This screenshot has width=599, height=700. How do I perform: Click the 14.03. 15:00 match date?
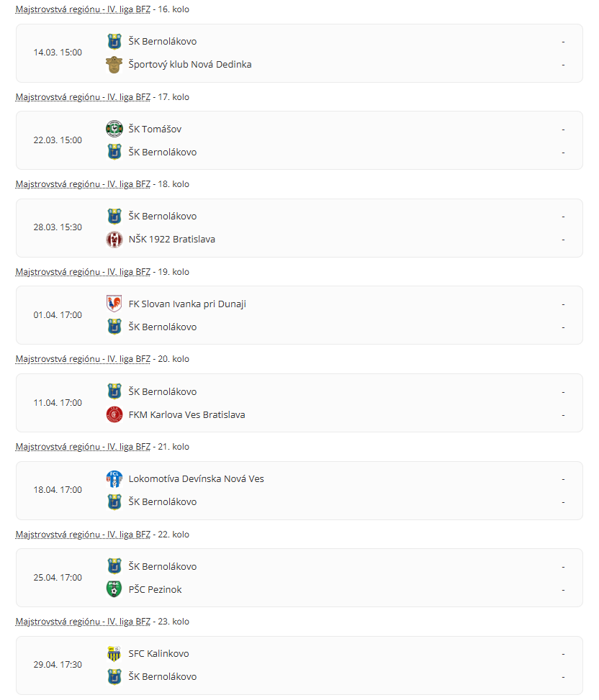(x=58, y=53)
